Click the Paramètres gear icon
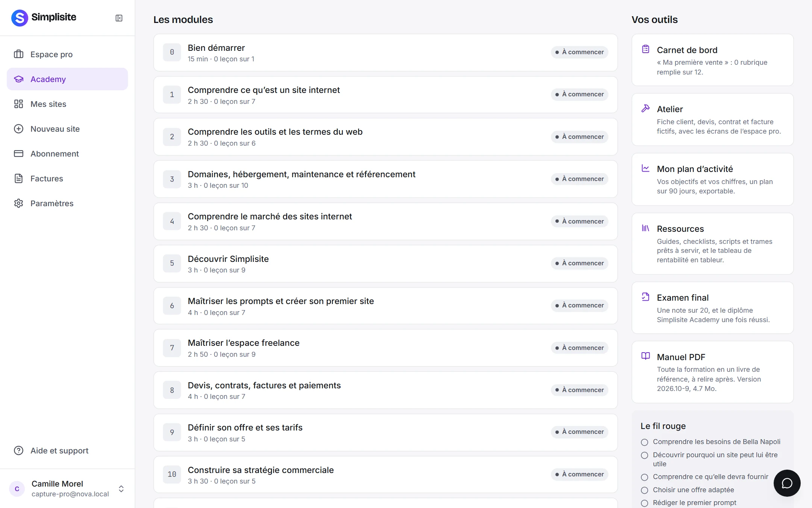The width and height of the screenshot is (812, 508). coord(19,203)
